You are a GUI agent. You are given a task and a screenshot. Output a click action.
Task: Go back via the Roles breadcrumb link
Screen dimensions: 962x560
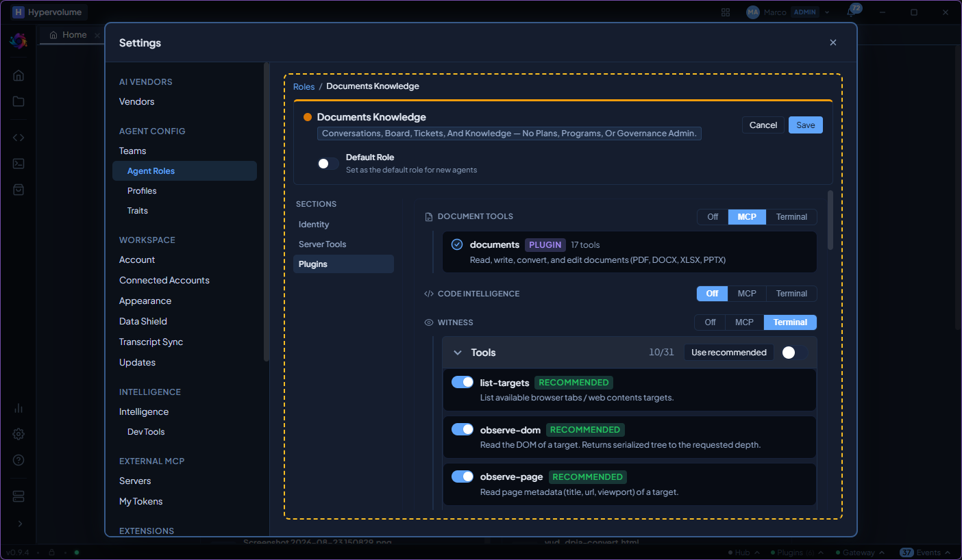[x=304, y=86]
